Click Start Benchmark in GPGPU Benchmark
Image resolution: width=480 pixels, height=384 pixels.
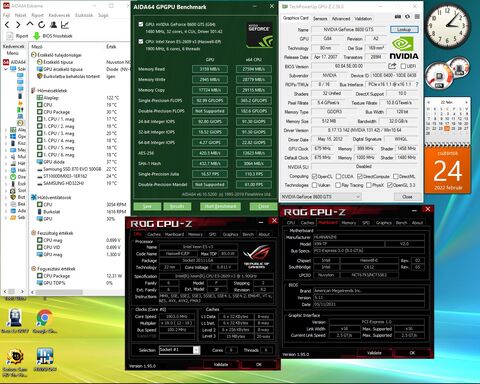tap(220, 206)
